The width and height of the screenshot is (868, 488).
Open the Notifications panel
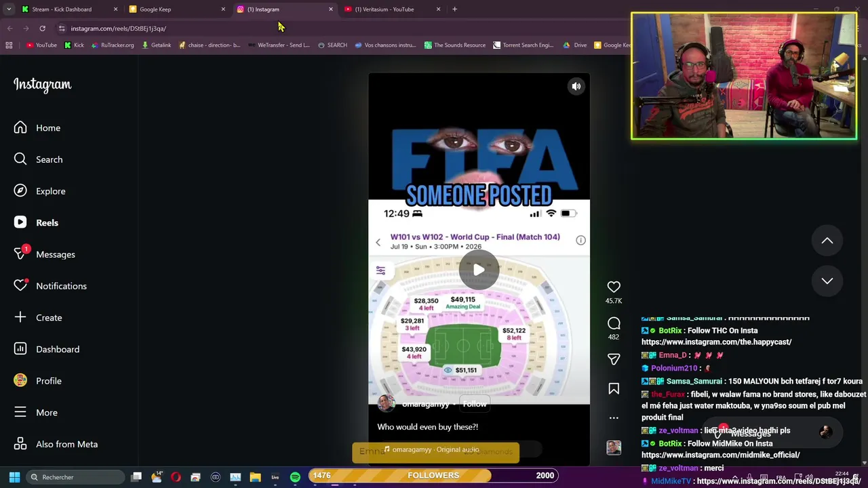tap(51, 286)
